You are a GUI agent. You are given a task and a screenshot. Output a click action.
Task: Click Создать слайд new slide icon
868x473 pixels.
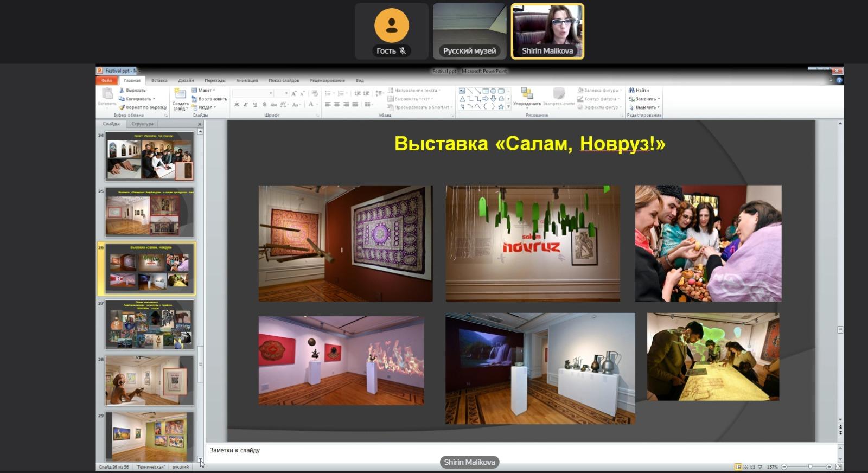(180, 94)
